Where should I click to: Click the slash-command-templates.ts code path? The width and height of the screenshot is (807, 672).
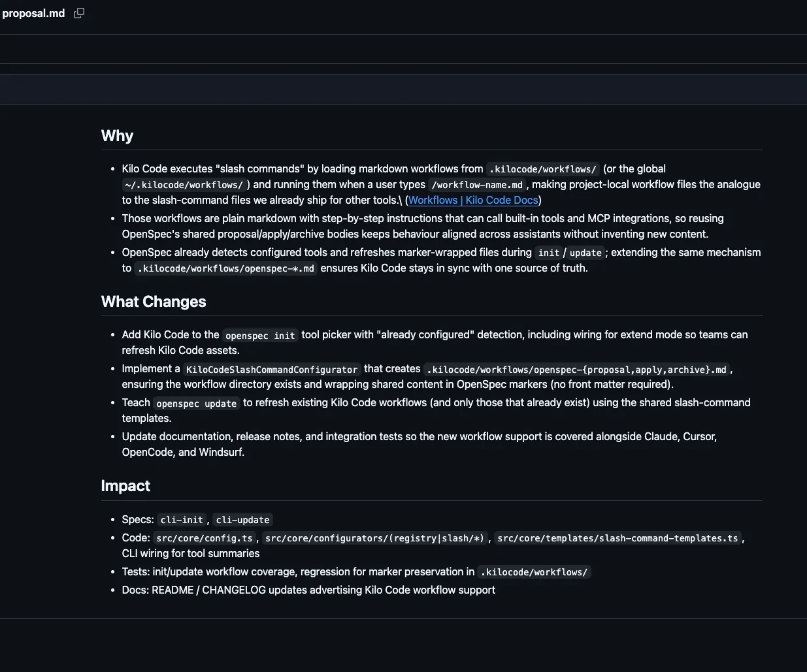(x=618, y=538)
